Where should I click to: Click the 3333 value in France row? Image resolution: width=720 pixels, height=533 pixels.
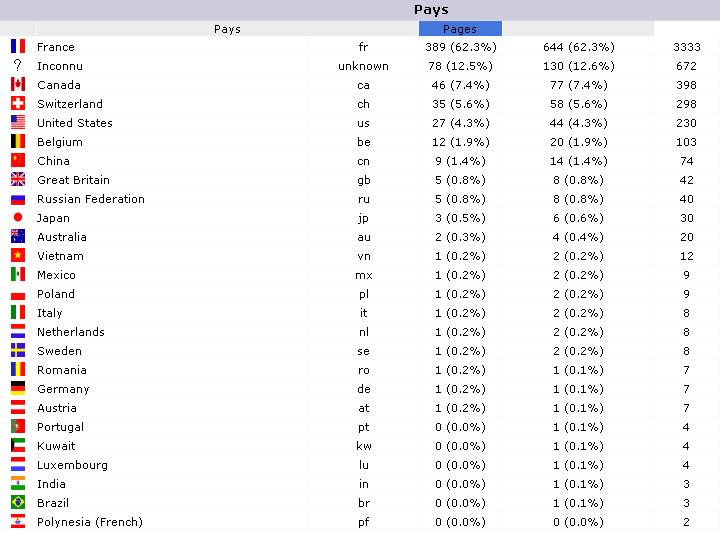pos(687,47)
